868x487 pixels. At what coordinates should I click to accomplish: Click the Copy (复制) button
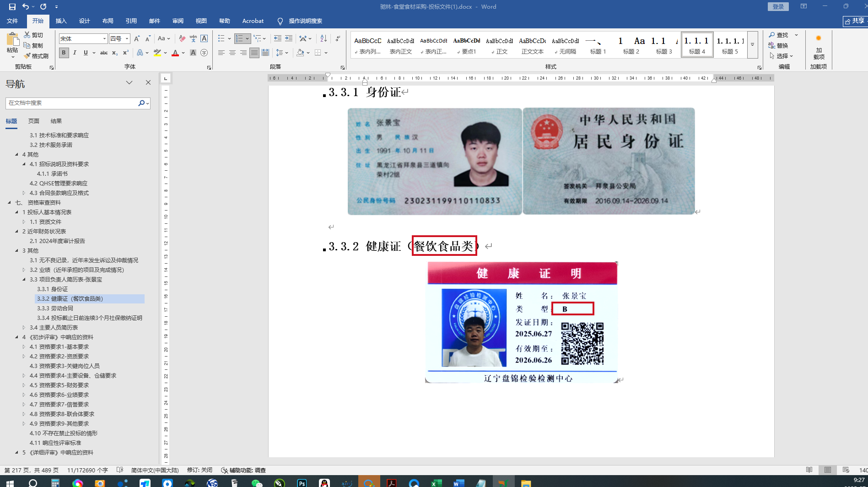(33, 46)
